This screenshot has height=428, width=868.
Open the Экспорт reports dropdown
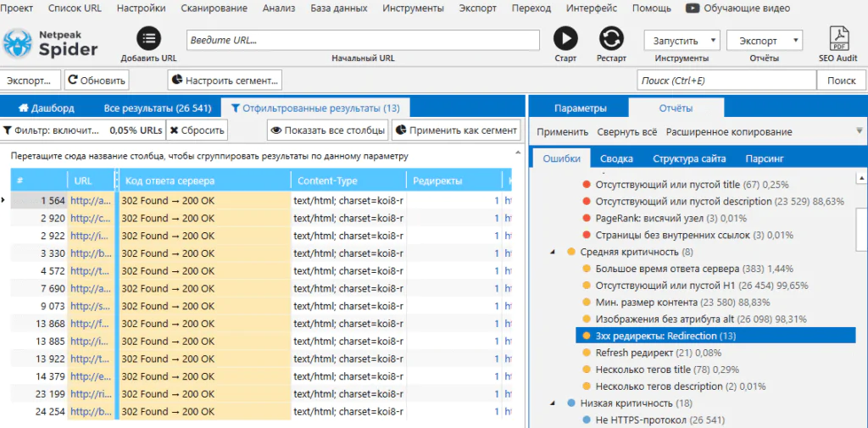click(765, 41)
